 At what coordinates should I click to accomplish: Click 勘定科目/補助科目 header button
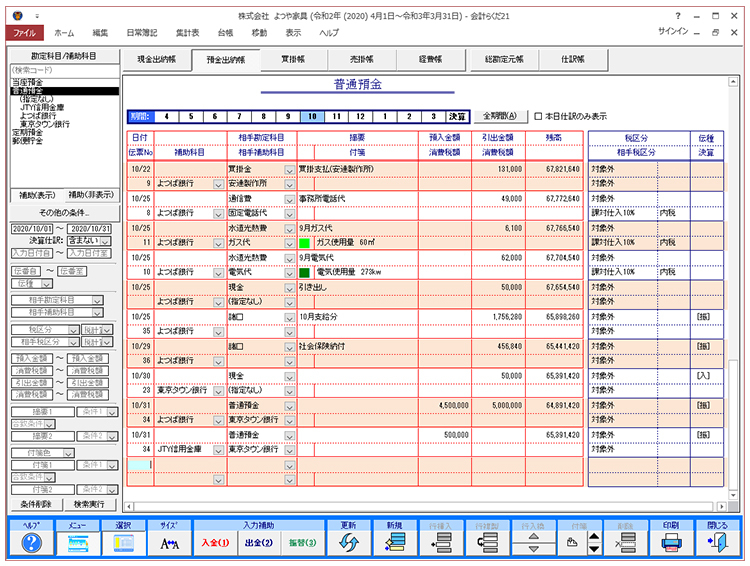point(64,56)
